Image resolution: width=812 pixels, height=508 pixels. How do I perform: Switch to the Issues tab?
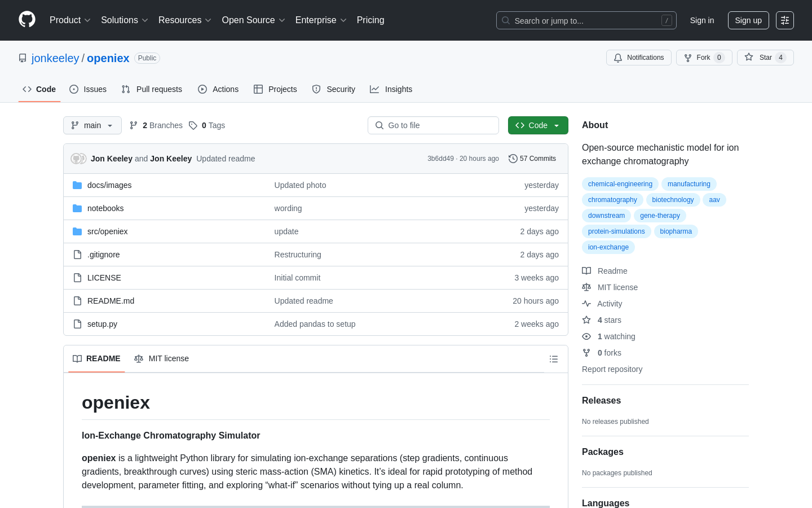tap(88, 89)
